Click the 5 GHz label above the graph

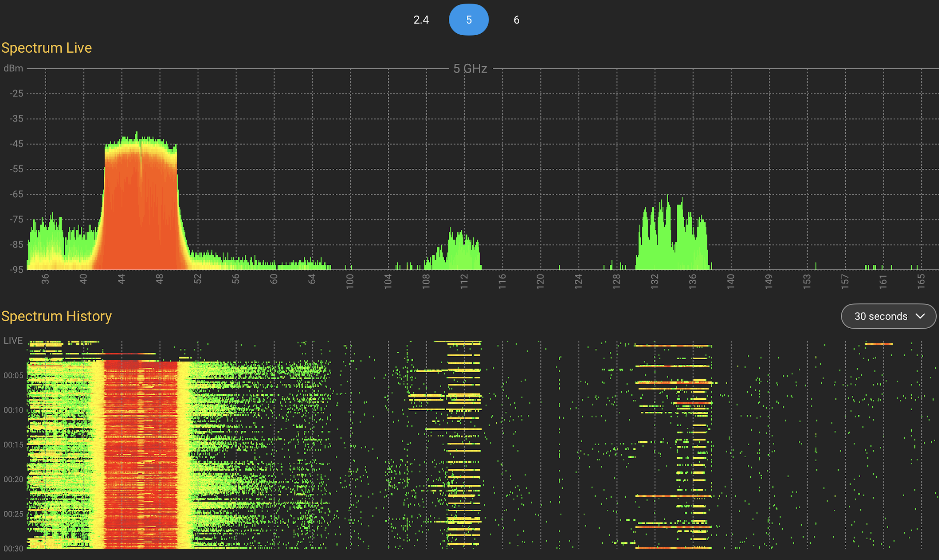click(x=470, y=69)
